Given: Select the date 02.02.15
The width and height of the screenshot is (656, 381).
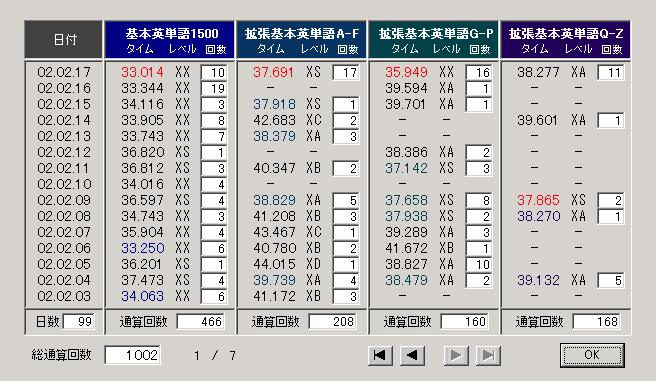Looking at the screenshot, I should (x=64, y=104).
